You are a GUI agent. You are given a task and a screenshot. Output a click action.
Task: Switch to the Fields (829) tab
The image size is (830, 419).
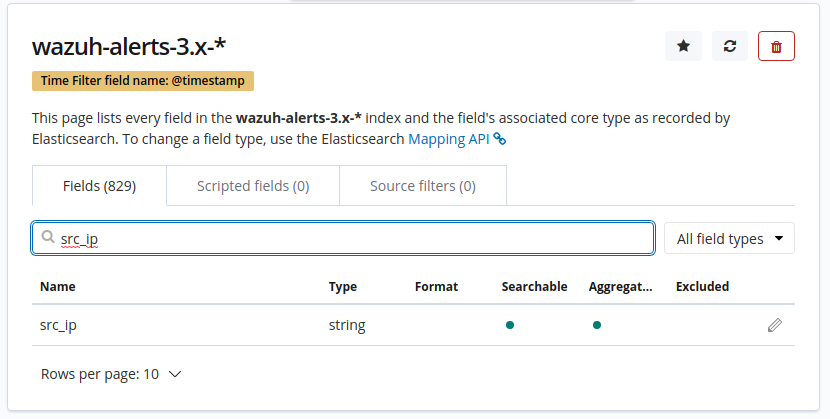click(x=100, y=186)
